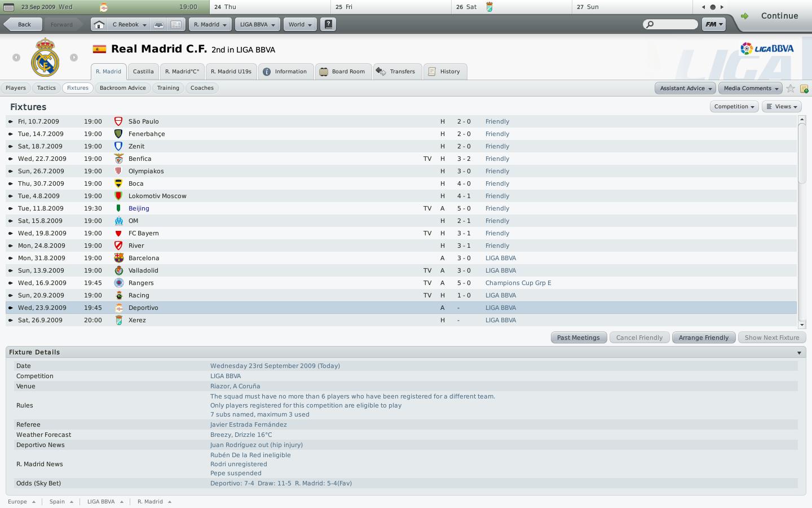
Task: Open the Competition filter dropdown
Action: [x=734, y=106]
